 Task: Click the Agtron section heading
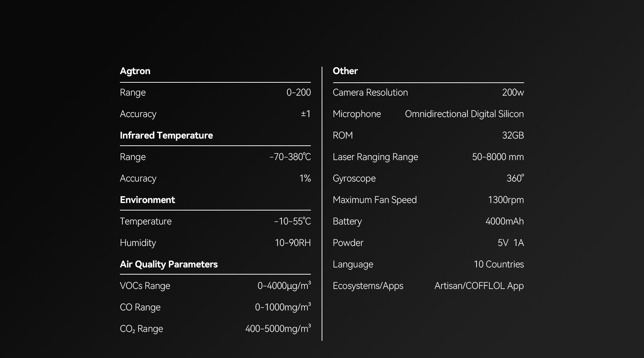pos(135,71)
